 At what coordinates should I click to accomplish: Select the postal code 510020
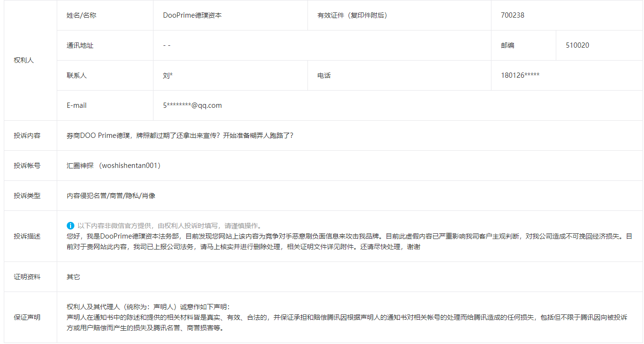tap(577, 45)
